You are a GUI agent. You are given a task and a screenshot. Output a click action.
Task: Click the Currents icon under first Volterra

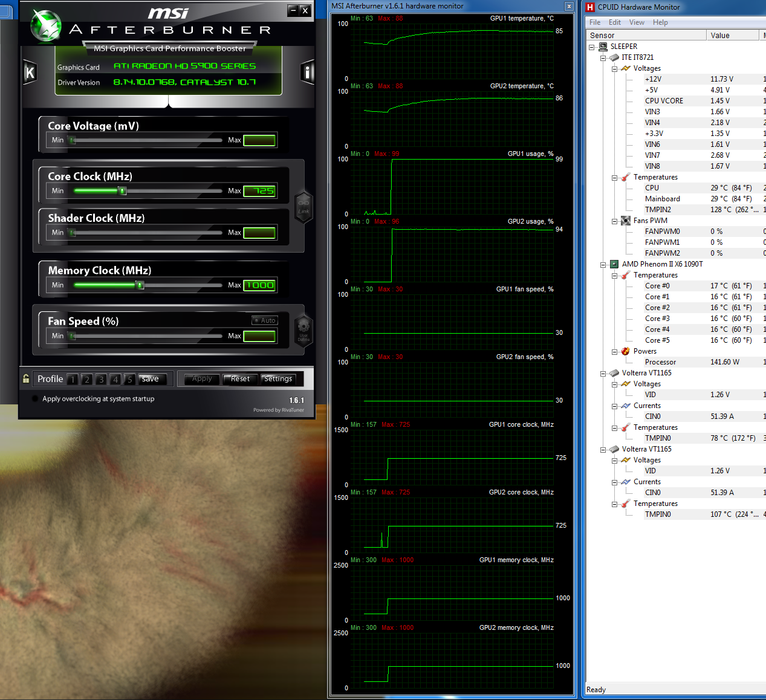(x=626, y=406)
